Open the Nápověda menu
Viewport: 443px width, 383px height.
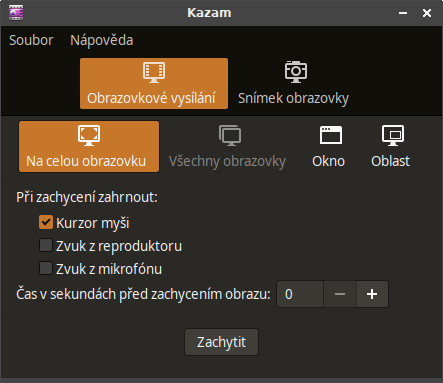pyautogui.click(x=102, y=40)
